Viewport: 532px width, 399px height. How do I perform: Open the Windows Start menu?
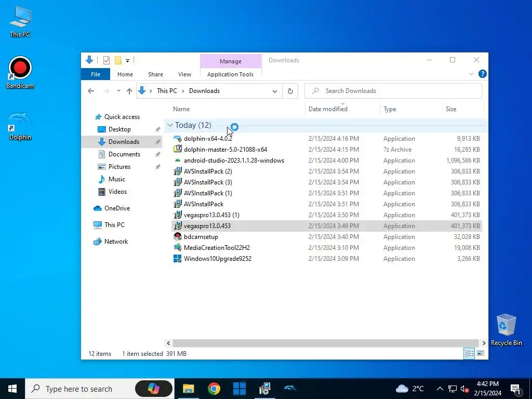click(12, 389)
